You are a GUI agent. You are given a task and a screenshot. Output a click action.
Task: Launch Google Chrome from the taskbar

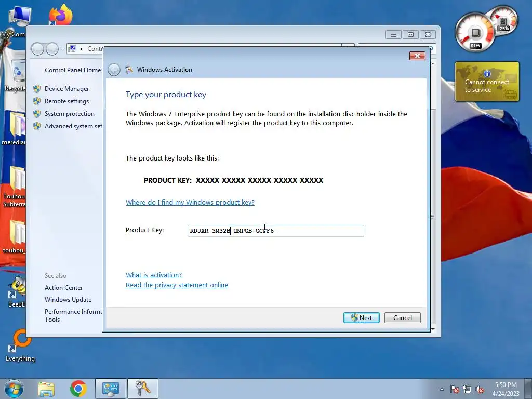click(78, 389)
